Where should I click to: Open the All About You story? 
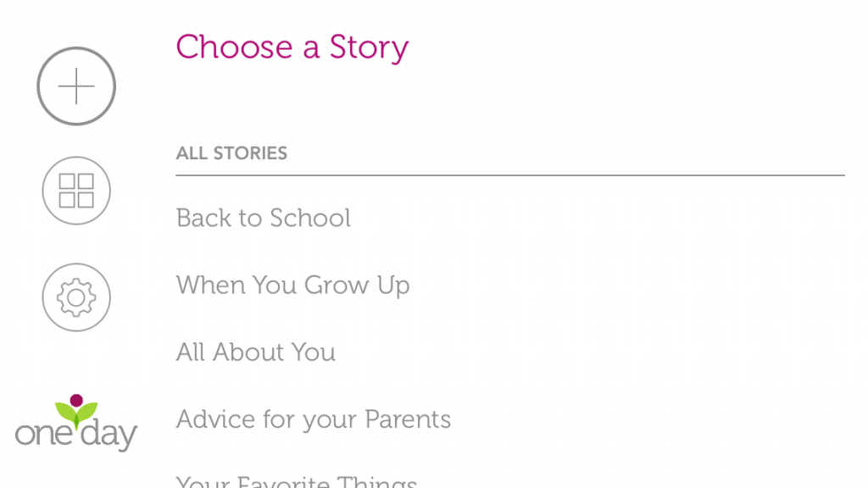(256, 352)
